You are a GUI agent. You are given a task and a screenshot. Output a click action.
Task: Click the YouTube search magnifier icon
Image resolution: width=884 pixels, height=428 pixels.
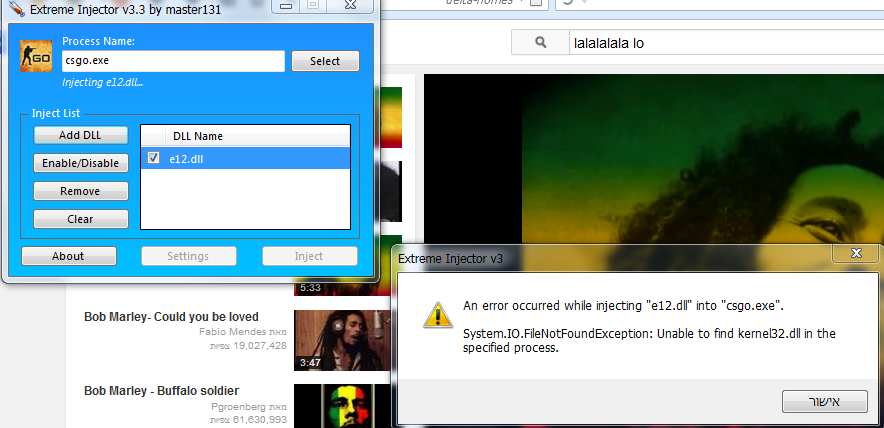[x=541, y=42]
